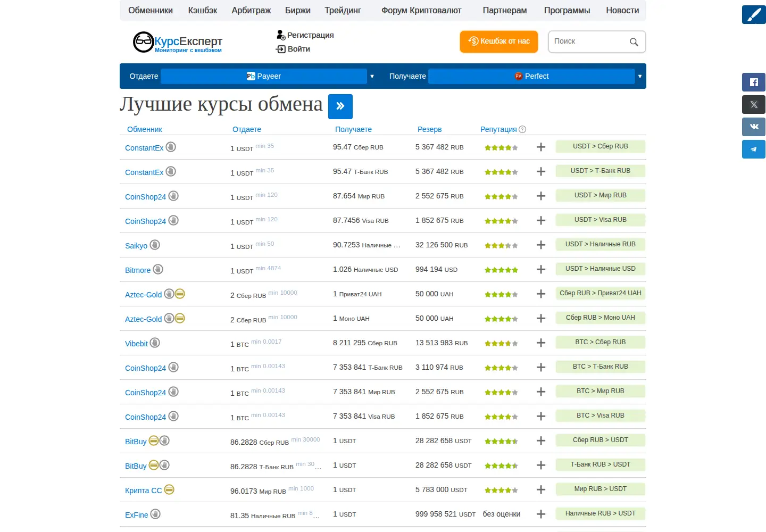Open the Трейдинг menu item
The width and height of the screenshot is (766, 532).
tap(343, 11)
